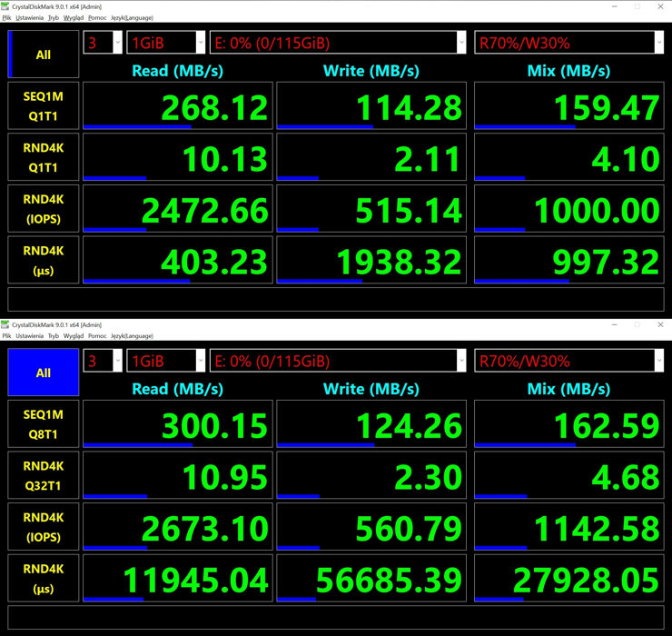Click the latency mix value 997.32
The image size is (672, 636).
coord(569,261)
